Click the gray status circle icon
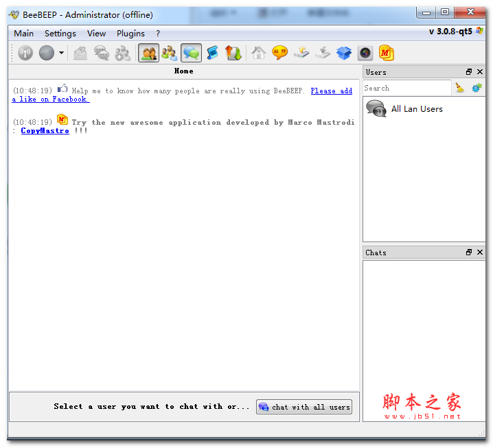This screenshot has width=493, height=448. pyautogui.click(x=47, y=52)
